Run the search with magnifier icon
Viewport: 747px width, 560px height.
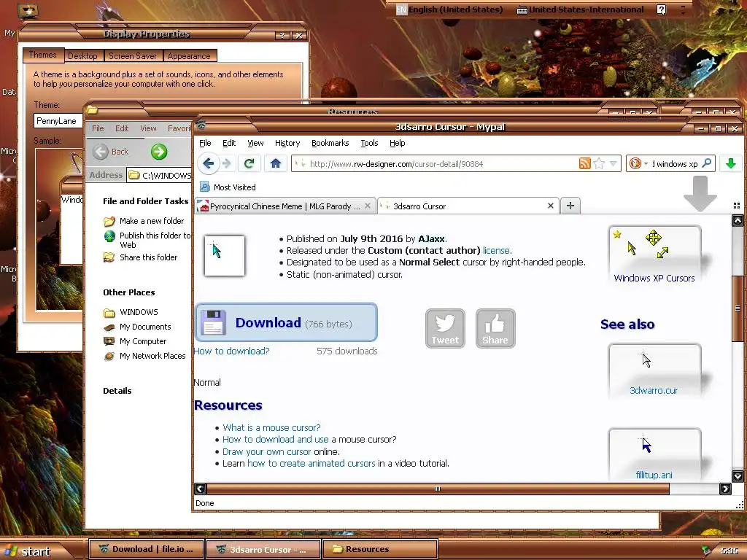707,163
